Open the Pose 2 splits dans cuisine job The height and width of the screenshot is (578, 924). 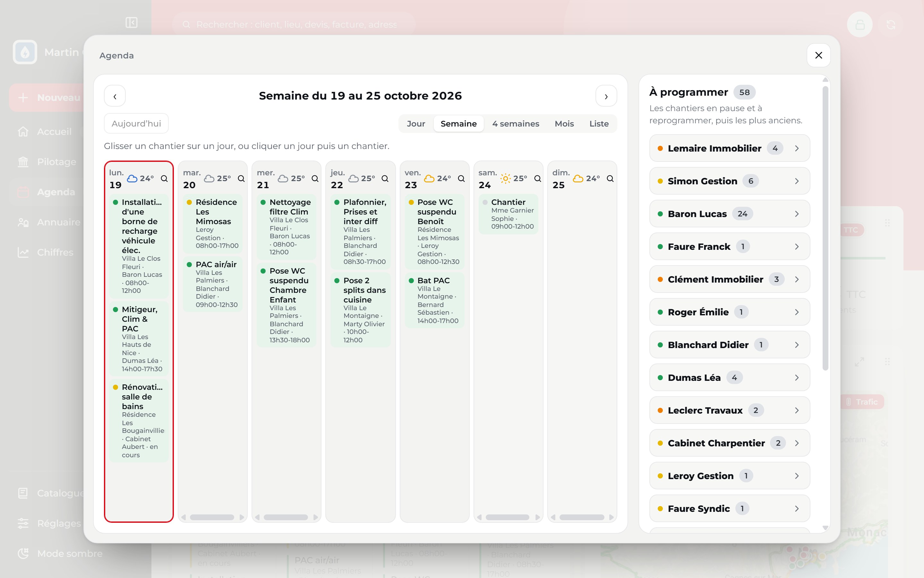pyautogui.click(x=360, y=310)
